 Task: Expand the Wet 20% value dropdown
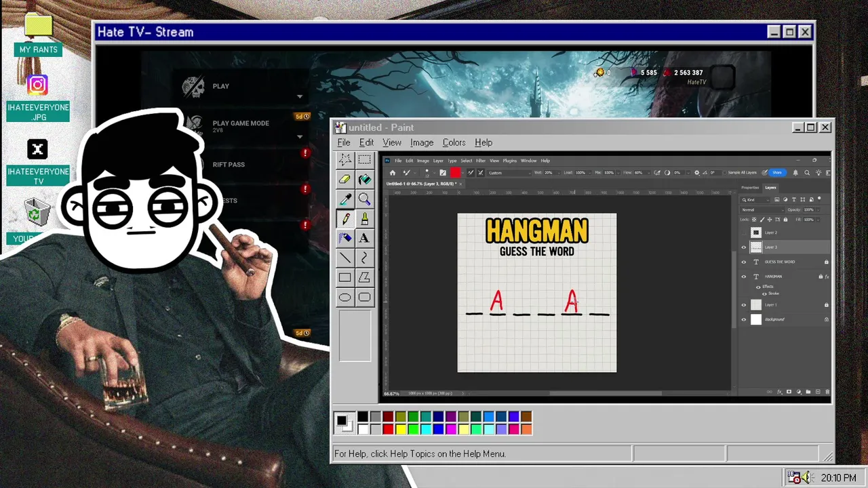[x=559, y=173]
